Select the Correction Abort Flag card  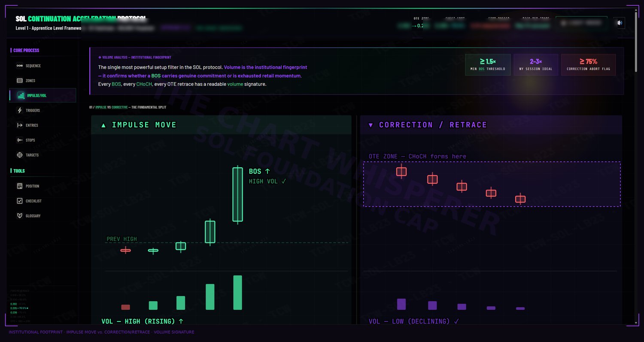point(588,65)
